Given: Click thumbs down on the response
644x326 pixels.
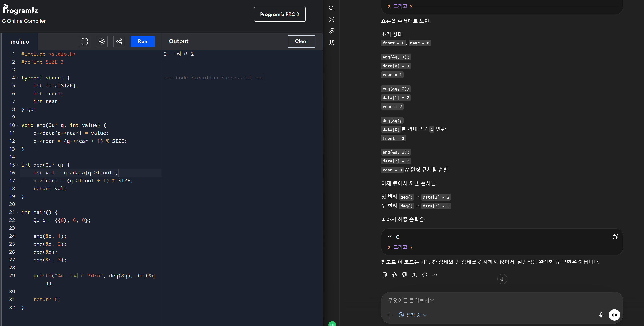Looking at the screenshot, I should (404, 275).
